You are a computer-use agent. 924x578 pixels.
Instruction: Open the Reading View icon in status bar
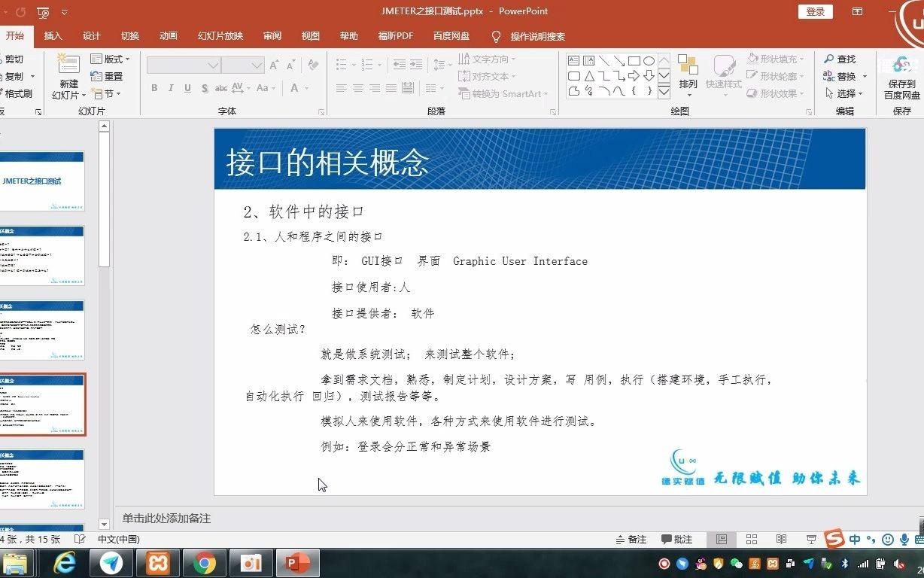click(x=781, y=540)
